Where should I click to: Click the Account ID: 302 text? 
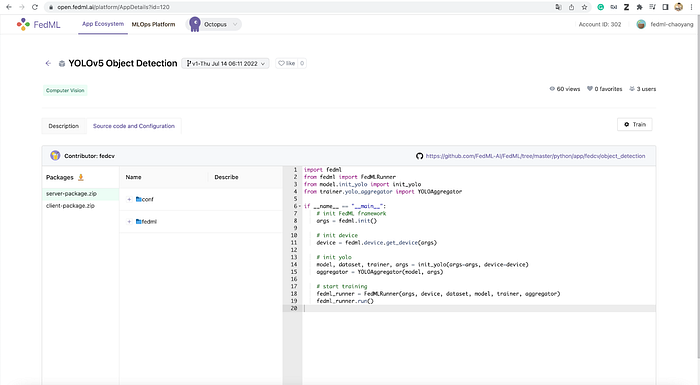pos(600,25)
